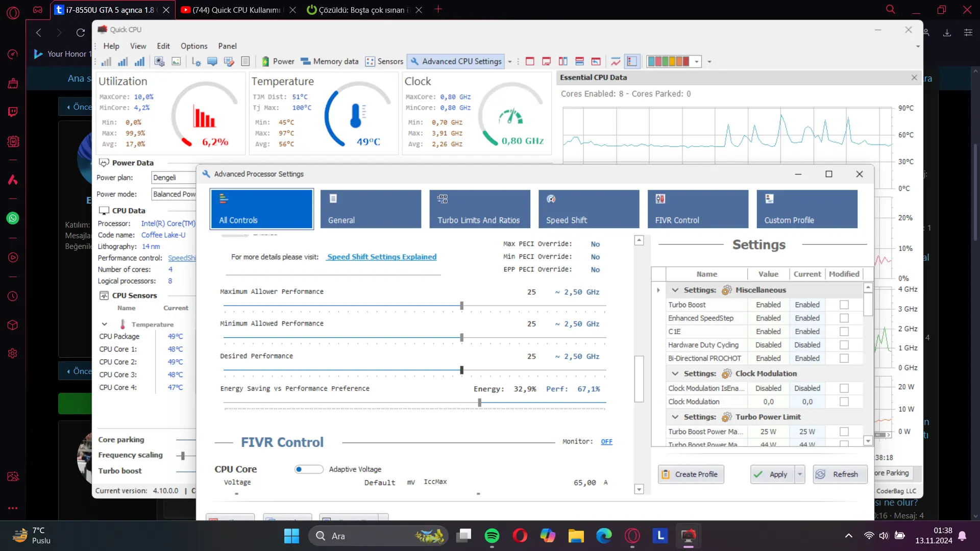Open the Apply button dropdown arrow

click(x=800, y=474)
